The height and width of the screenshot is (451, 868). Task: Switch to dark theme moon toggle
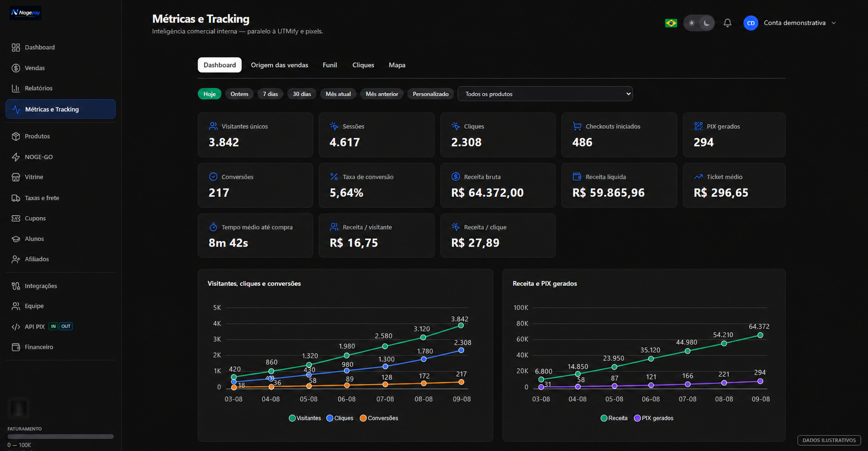(x=706, y=23)
